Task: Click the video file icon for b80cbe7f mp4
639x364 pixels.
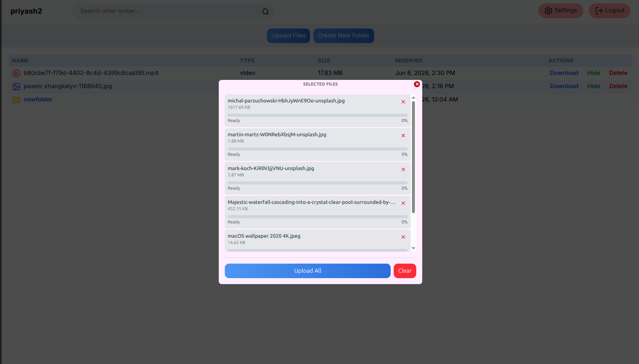Action: coord(16,73)
